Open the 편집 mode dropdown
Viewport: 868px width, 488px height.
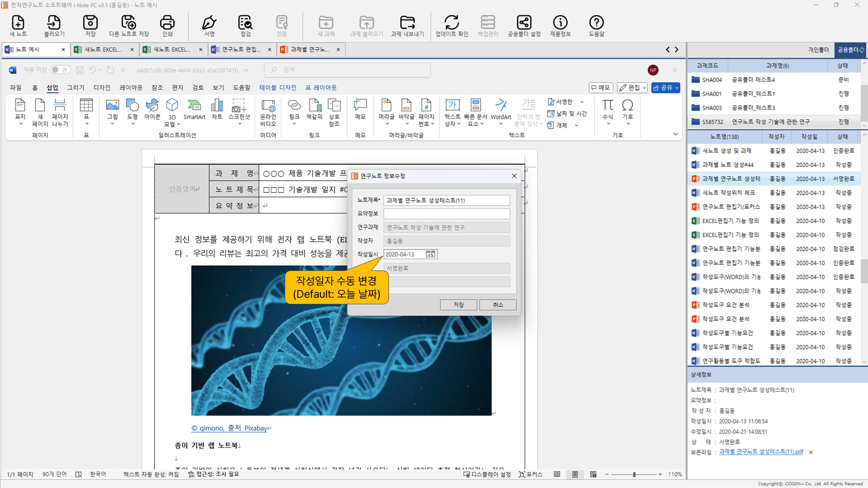tap(632, 88)
